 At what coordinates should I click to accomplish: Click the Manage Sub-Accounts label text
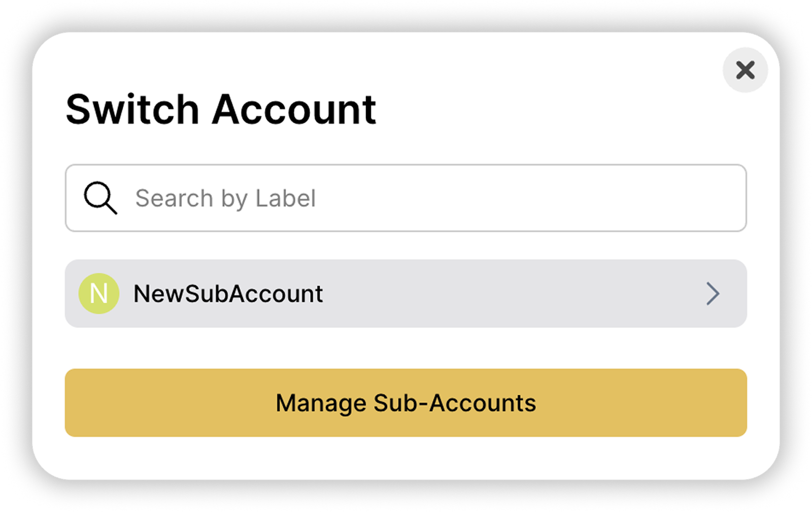pos(406,403)
